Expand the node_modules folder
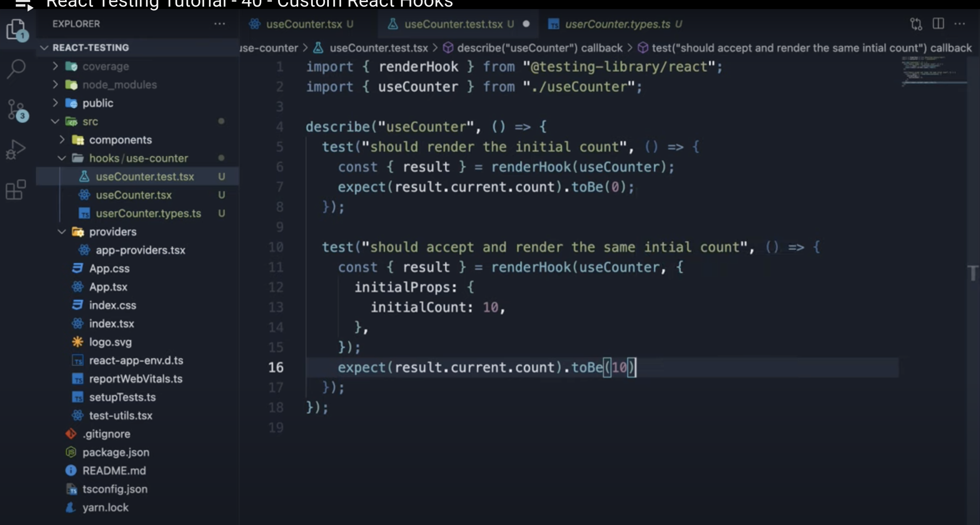The image size is (980, 525). (55, 85)
